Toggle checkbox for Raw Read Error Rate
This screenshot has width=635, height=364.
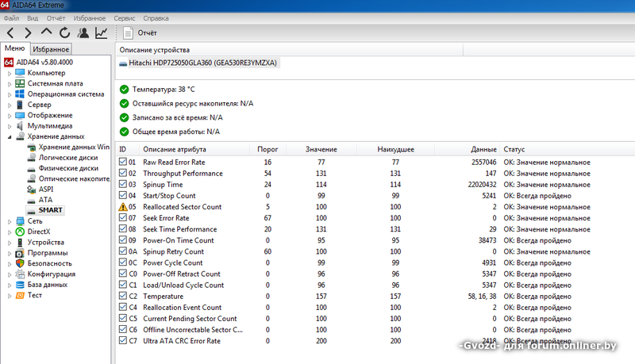tap(122, 162)
